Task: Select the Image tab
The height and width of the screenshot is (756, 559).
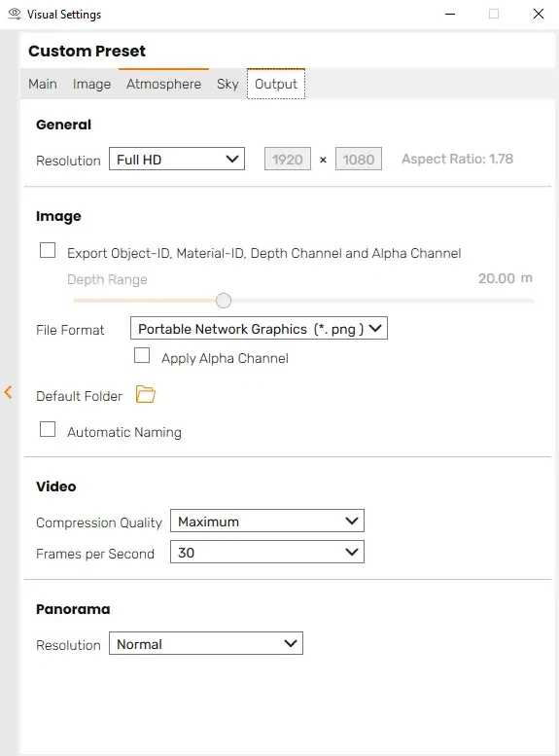Action: point(91,84)
